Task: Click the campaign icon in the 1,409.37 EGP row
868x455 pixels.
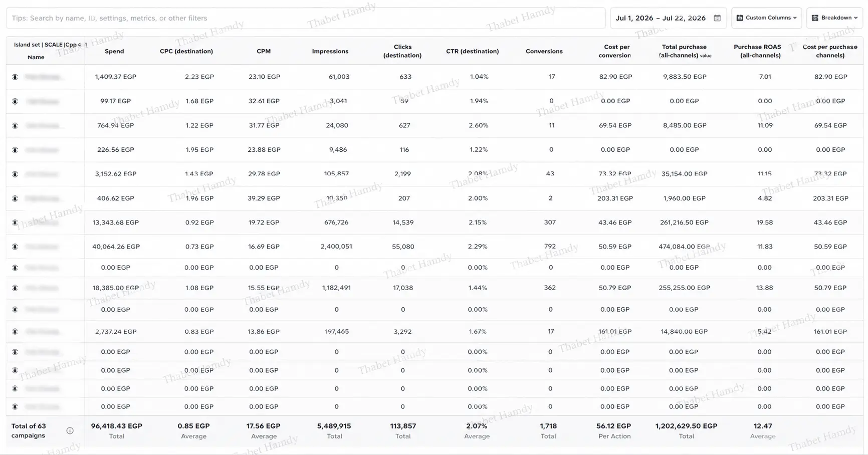Action: click(x=15, y=77)
